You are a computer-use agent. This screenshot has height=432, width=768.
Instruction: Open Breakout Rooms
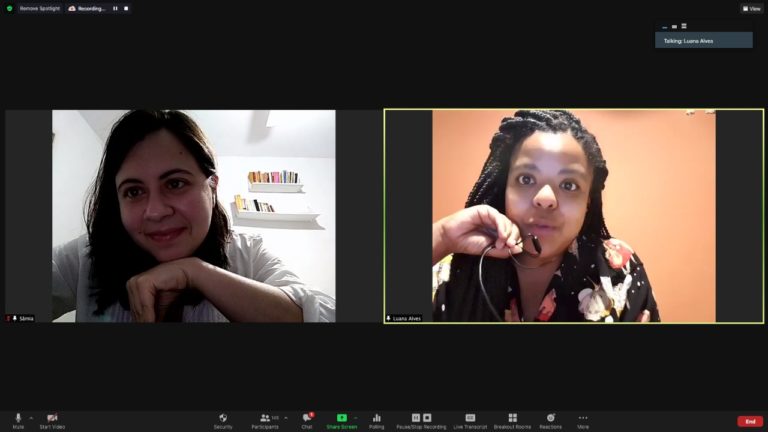(x=512, y=420)
